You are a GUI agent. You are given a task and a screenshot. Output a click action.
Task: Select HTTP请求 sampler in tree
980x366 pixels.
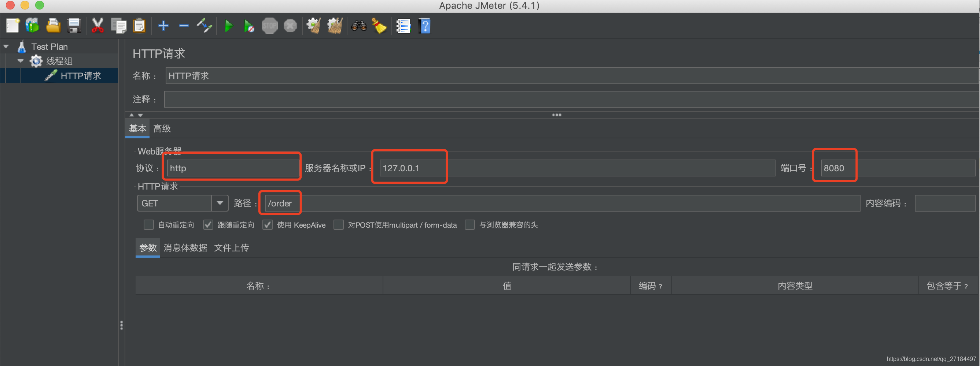[81, 76]
